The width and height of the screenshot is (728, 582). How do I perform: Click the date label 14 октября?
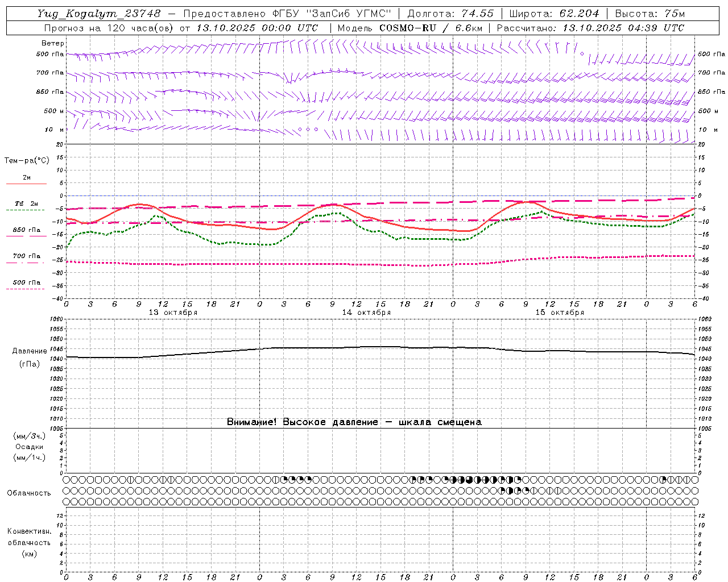(366, 312)
